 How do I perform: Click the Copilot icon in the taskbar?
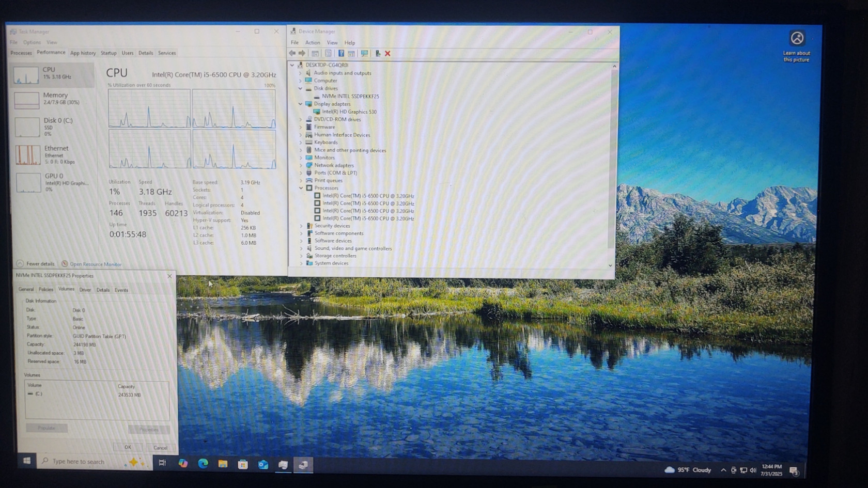pyautogui.click(x=183, y=463)
